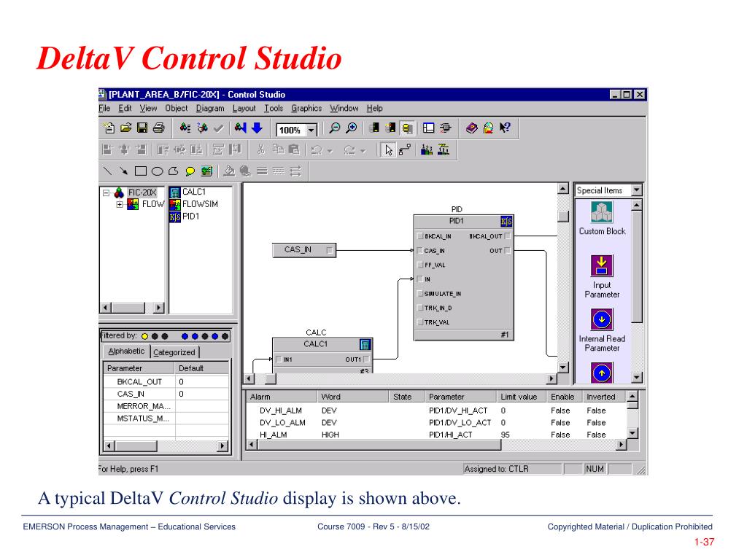Image resolution: width=747 pixels, height=560 pixels.
Task: Click the Alarm column header
Action: pos(282,397)
